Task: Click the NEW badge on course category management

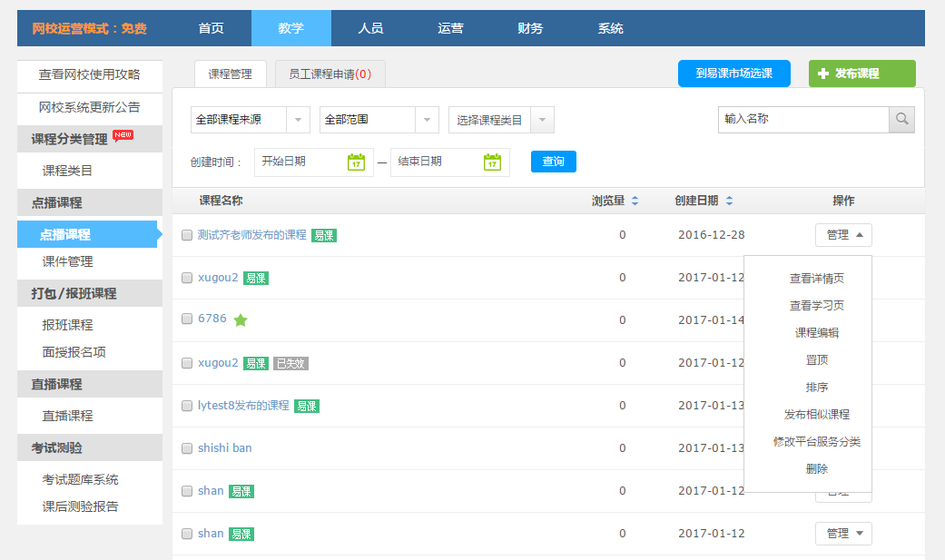Action: 123,135
